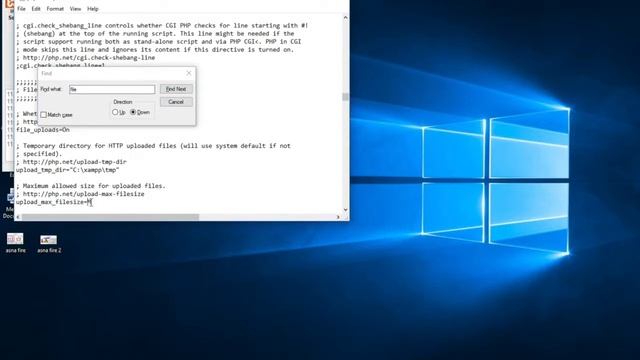The width and height of the screenshot is (640, 360).
Task: Click the Find Next button
Action: pyautogui.click(x=176, y=89)
